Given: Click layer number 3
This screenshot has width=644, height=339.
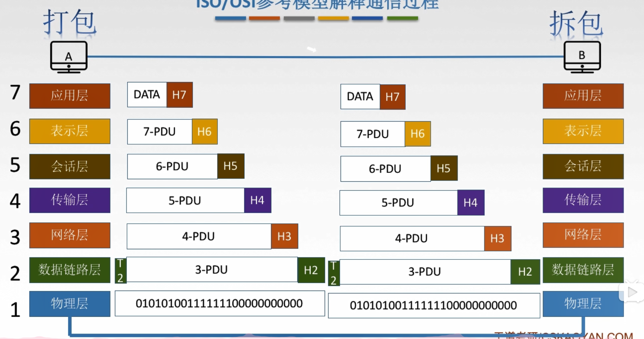Looking at the screenshot, I should (15, 237).
